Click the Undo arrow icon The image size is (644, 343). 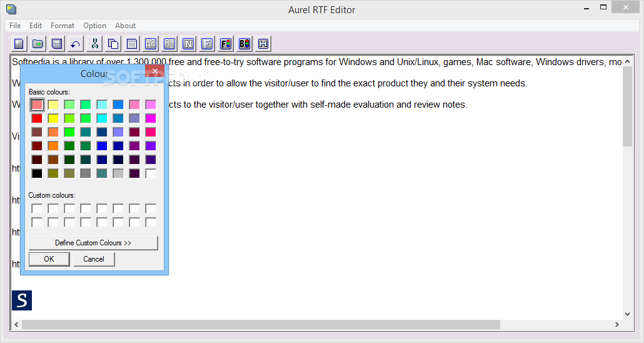pos(76,44)
